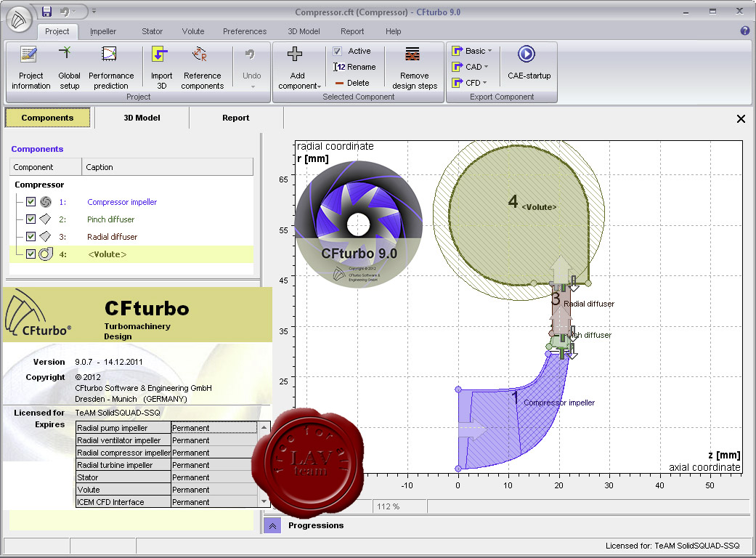Image resolution: width=756 pixels, height=558 pixels.
Task: Click the Volute component icon
Action: coord(46,254)
